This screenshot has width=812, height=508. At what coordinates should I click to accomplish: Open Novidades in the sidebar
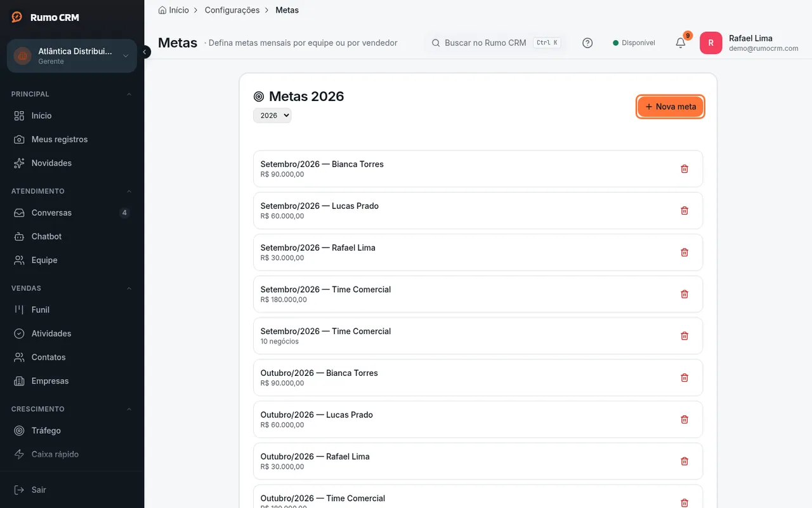pyautogui.click(x=72, y=163)
